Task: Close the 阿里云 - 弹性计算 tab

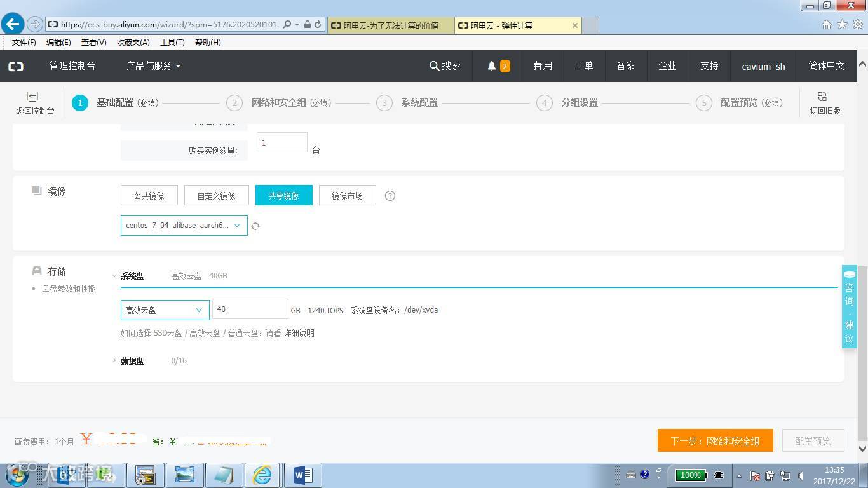Action: pos(575,25)
